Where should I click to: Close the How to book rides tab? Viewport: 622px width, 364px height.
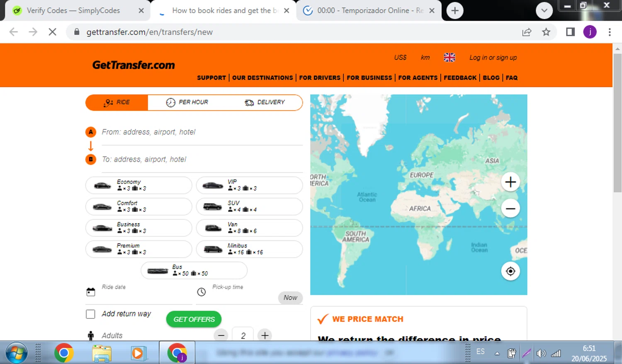pos(287,11)
